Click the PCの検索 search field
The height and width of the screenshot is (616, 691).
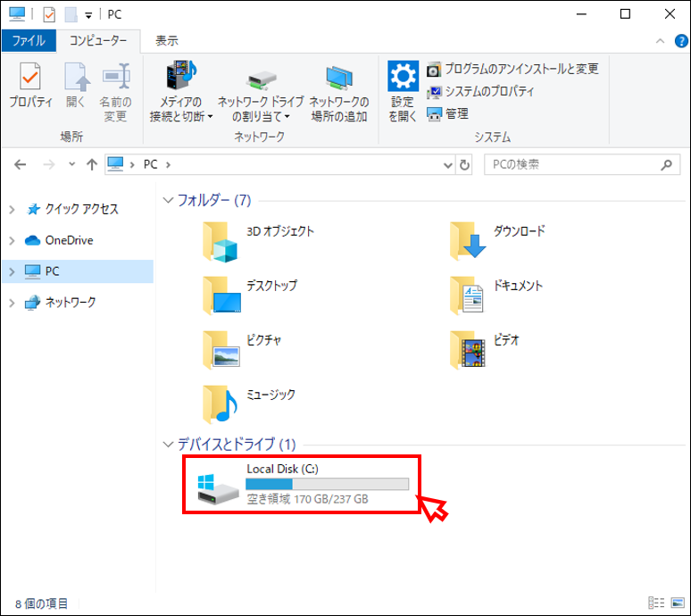[582, 165]
